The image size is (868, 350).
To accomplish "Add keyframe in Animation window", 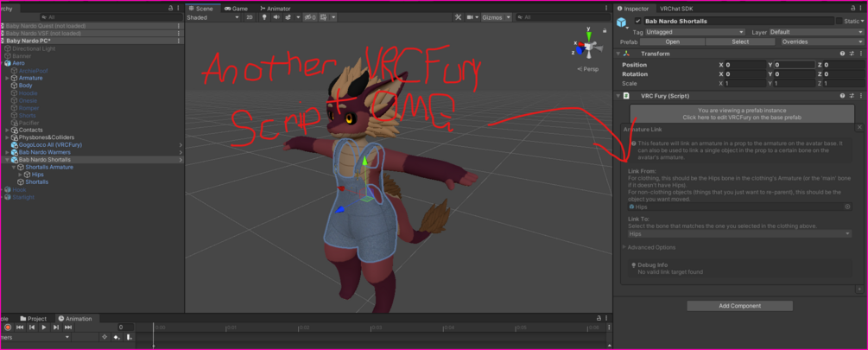I will pyautogui.click(x=117, y=337).
